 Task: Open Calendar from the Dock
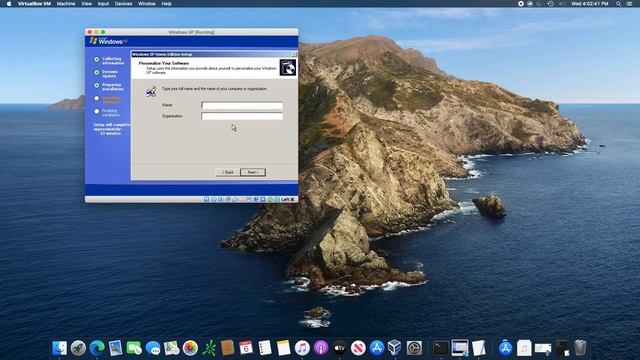246,348
